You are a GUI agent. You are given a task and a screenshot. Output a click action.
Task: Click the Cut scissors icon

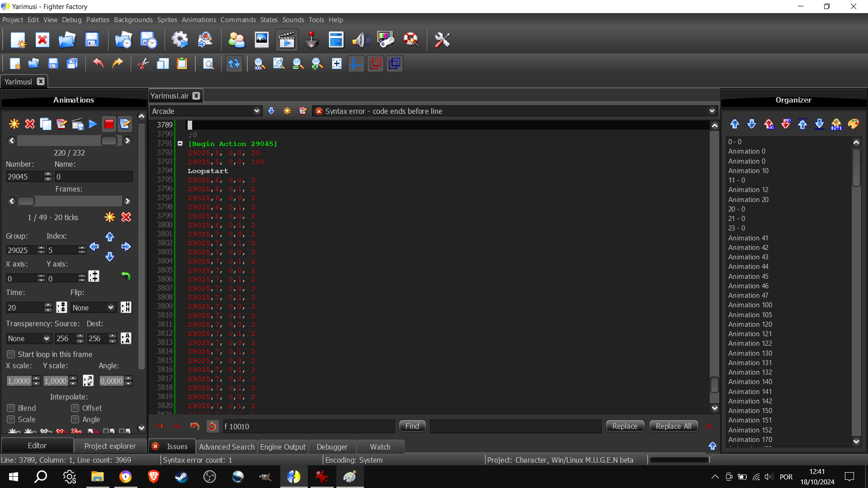[x=143, y=64]
